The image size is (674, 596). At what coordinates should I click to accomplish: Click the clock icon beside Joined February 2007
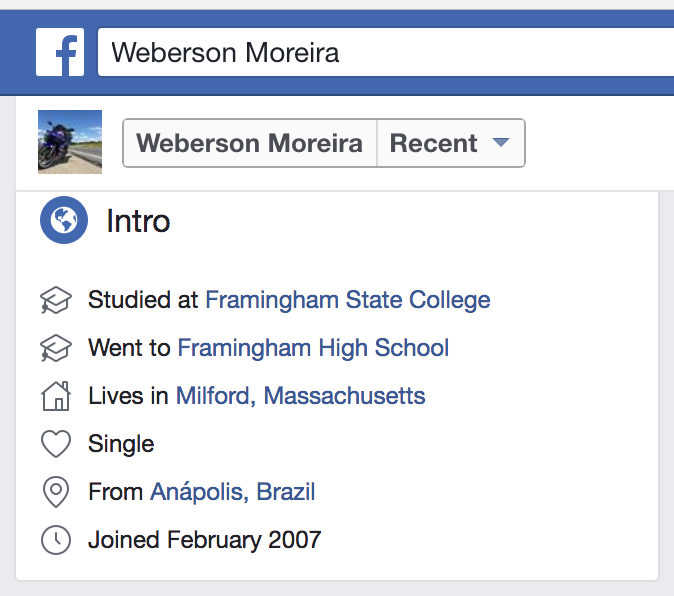56,540
